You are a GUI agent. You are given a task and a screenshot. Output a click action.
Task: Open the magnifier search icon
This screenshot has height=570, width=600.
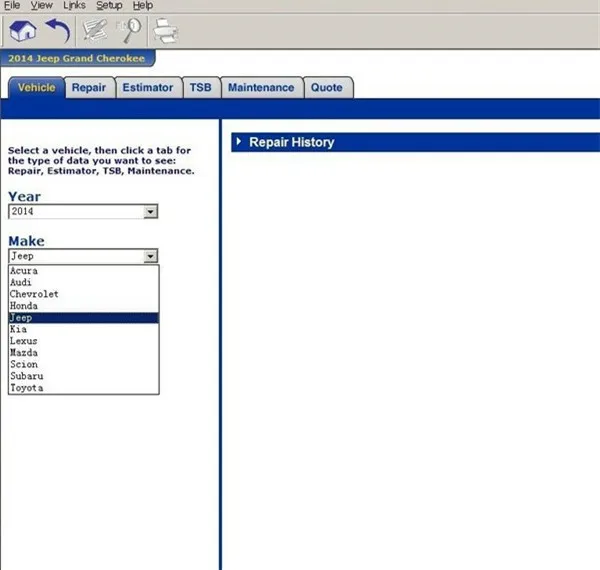click(x=129, y=31)
